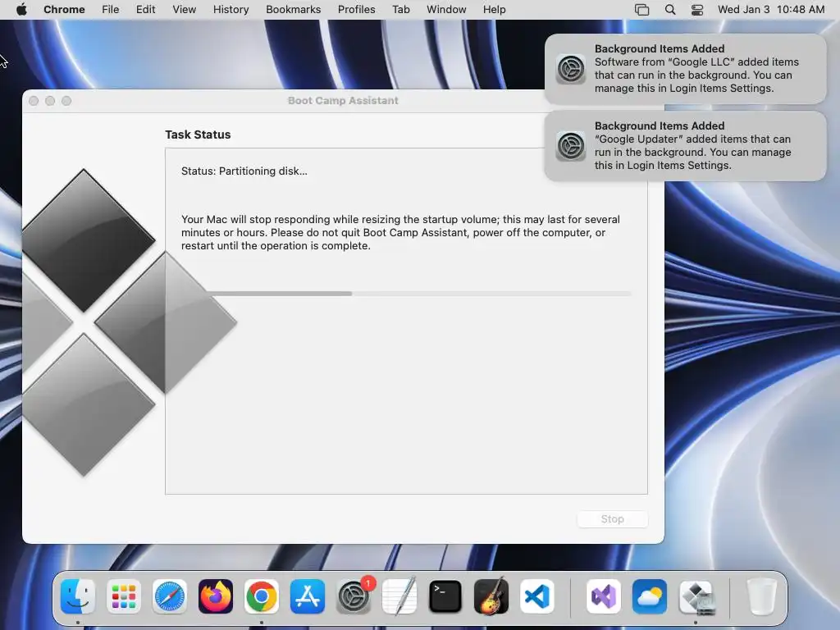The height and width of the screenshot is (630, 840).
Task: Launch Safari from the Dock
Action: [170, 596]
